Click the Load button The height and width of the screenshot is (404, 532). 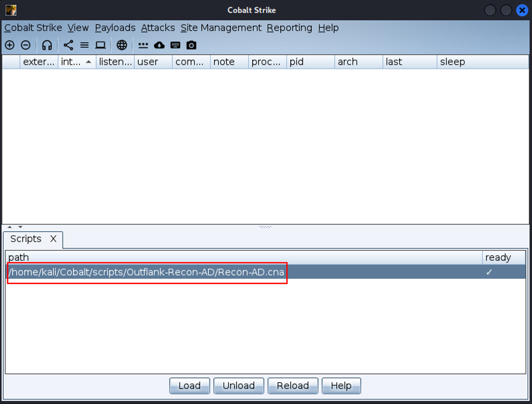point(189,386)
